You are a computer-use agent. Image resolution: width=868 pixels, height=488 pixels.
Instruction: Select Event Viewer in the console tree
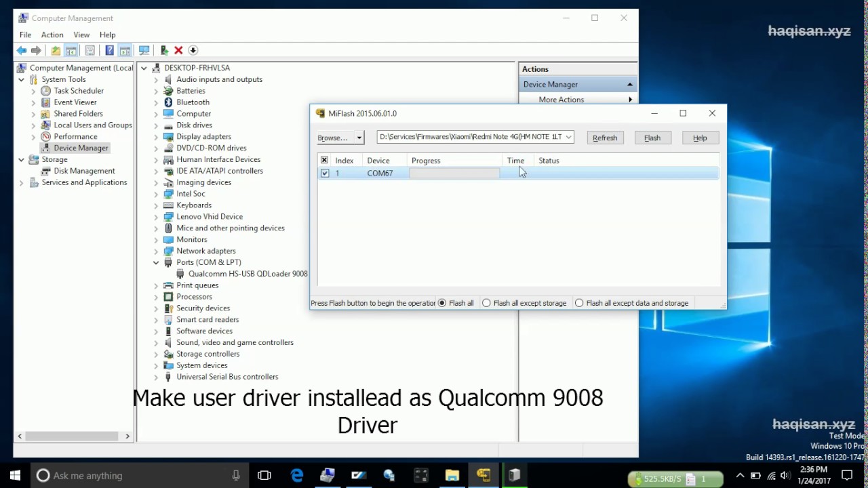75,102
